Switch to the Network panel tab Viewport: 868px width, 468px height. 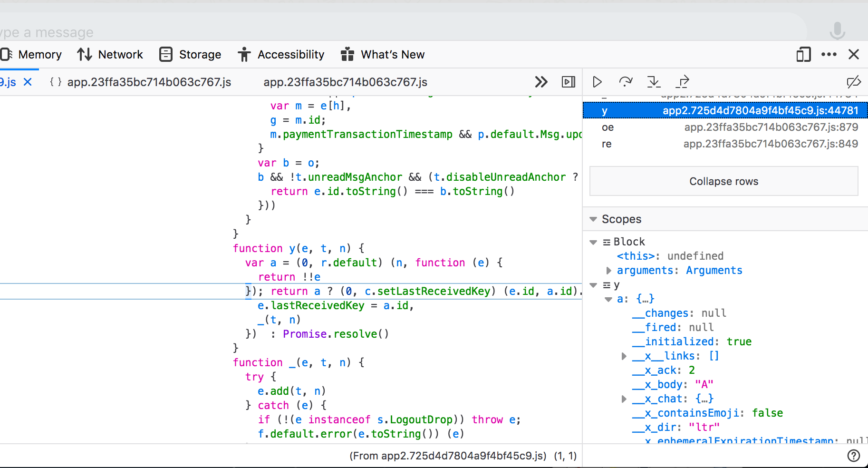(110, 55)
